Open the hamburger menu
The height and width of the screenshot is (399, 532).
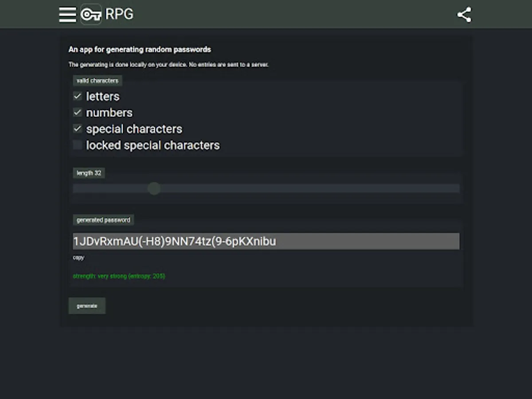coord(67,14)
